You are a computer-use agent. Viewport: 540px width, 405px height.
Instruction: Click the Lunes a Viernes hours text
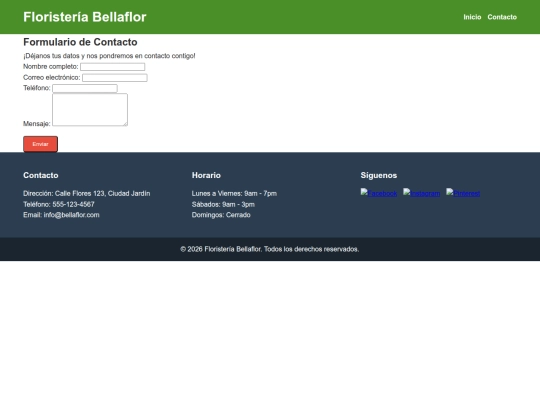tap(234, 194)
